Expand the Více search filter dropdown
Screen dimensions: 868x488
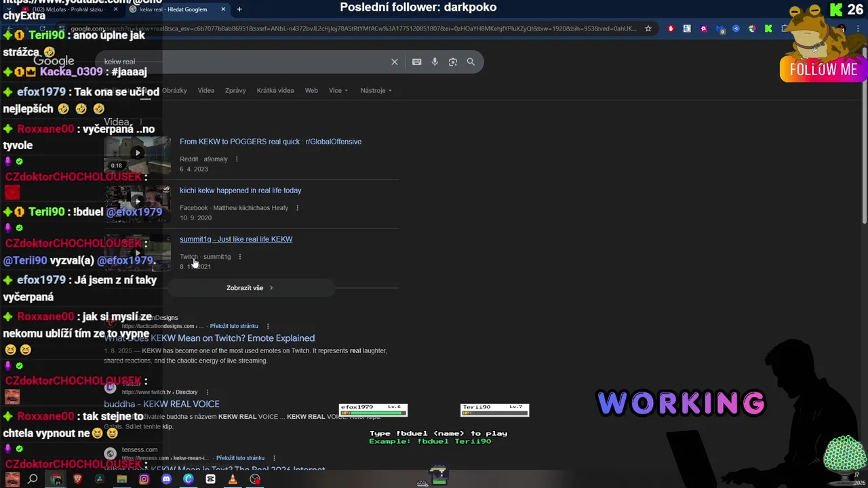click(338, 90)
